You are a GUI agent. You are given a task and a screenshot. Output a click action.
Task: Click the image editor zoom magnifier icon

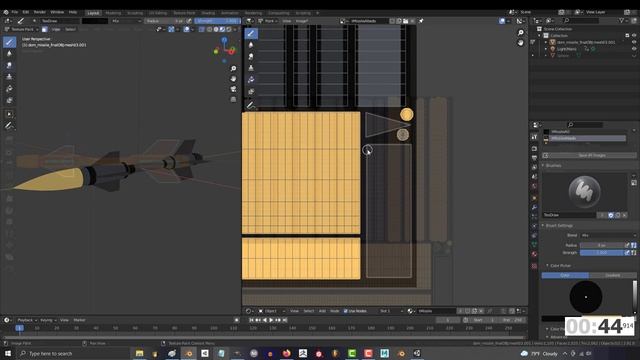coord(520,33)
